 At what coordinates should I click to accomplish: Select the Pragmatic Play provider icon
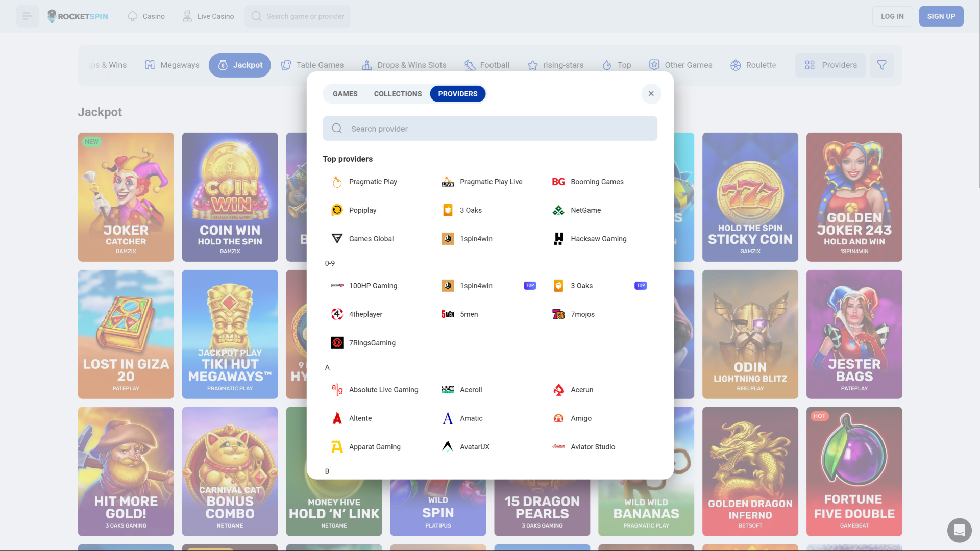(x=337, y=181)
